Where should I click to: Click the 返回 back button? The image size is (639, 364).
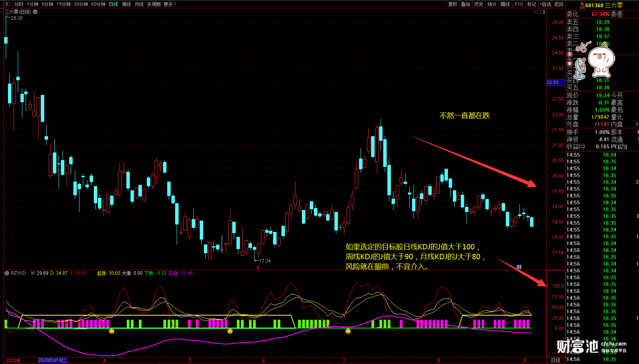coord(559,4)
